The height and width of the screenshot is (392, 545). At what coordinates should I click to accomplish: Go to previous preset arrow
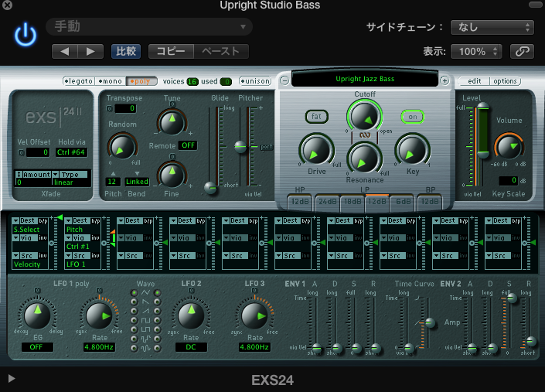65,52
